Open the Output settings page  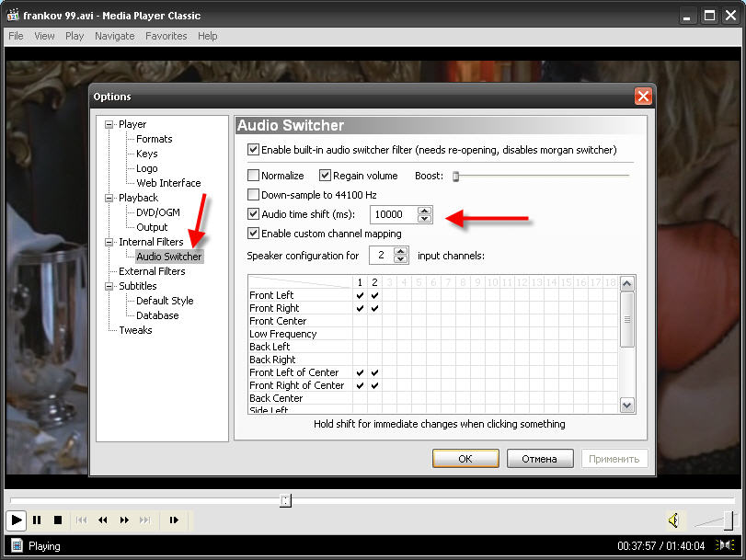click(x=152, y=227)
